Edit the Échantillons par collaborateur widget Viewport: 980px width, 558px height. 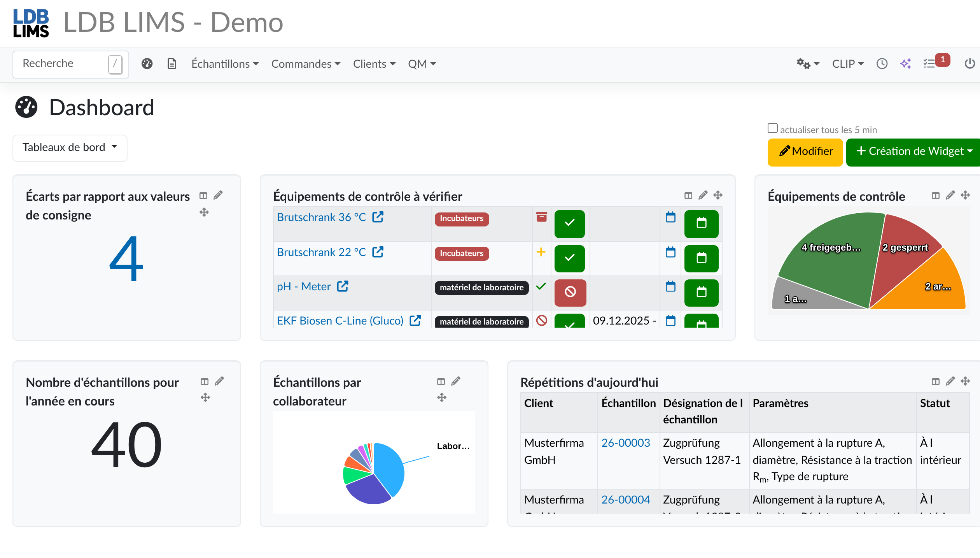coord(456,381)
